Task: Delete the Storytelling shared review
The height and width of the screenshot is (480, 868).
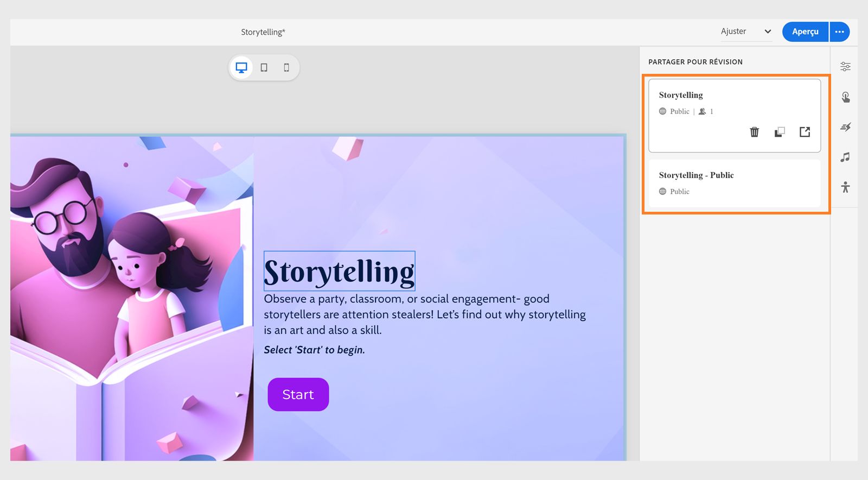Action: point(754,132)
